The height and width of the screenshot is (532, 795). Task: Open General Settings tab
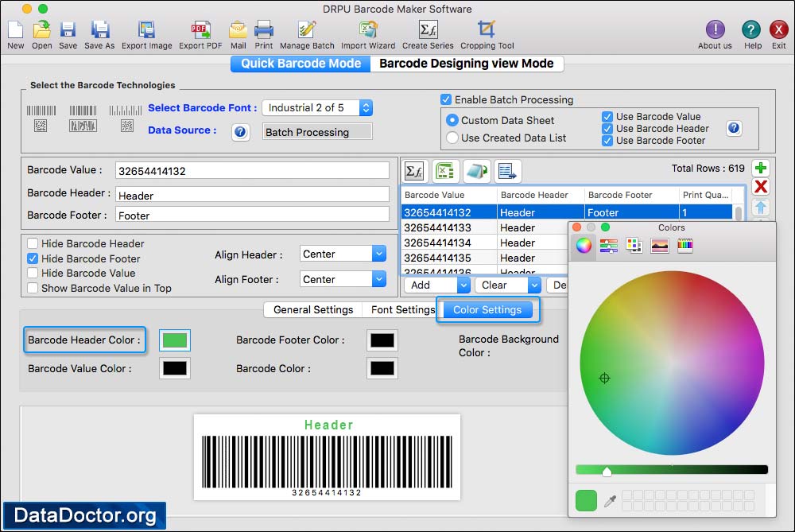click(x=313, y=309)
